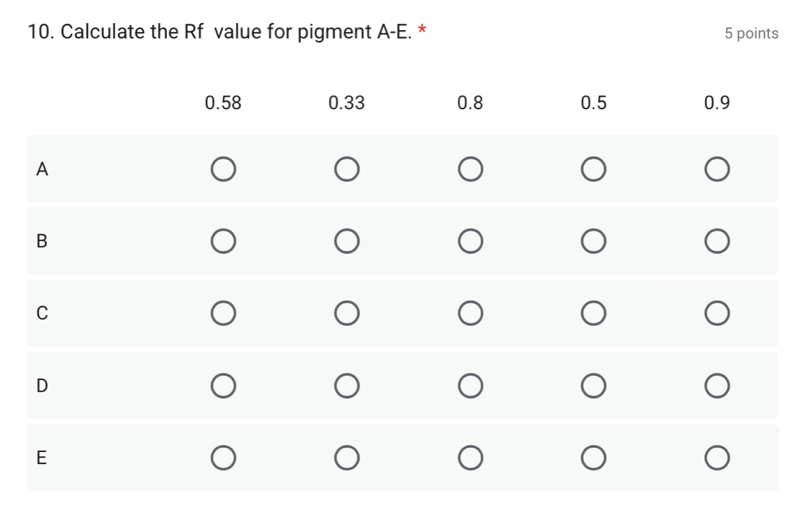The height and width of the screenshot is (532, 795).
Task: Choose 0.58 for pigment C
Action: (x=223, y=313)
